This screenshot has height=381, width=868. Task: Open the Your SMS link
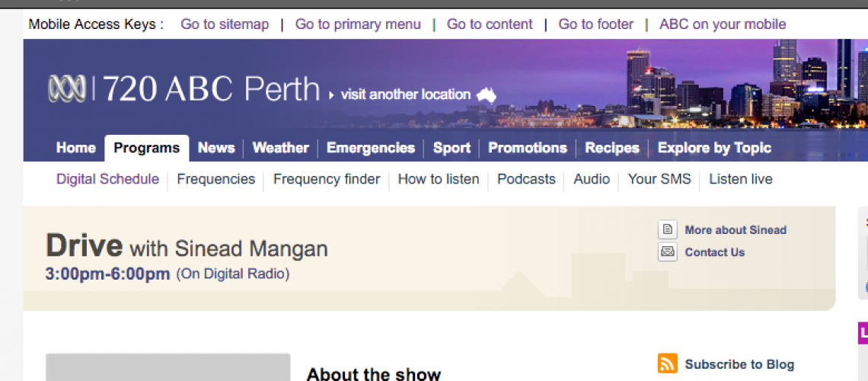point(659,179)
